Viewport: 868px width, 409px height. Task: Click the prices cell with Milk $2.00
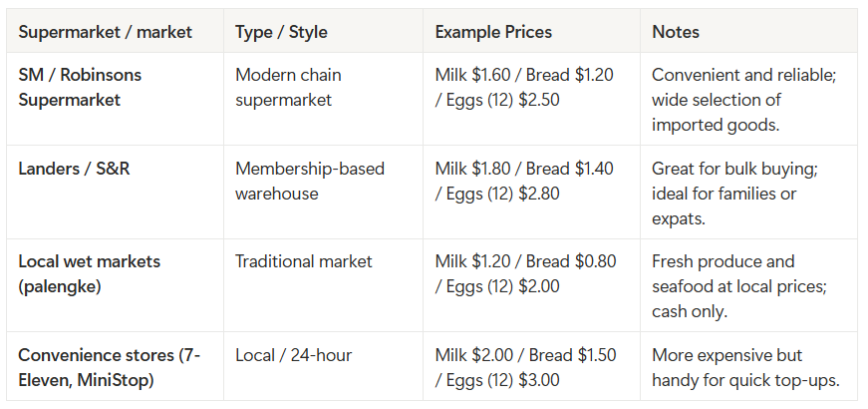(525, 367)
